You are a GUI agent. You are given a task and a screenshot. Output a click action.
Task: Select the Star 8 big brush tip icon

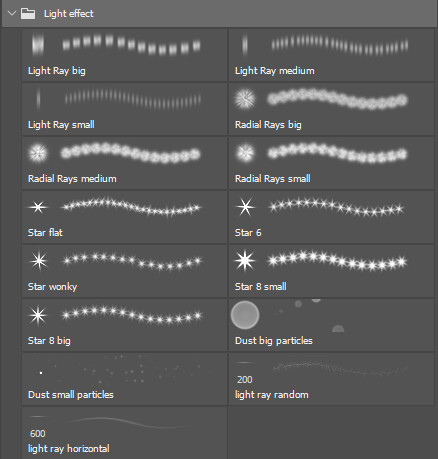point(38,315)
